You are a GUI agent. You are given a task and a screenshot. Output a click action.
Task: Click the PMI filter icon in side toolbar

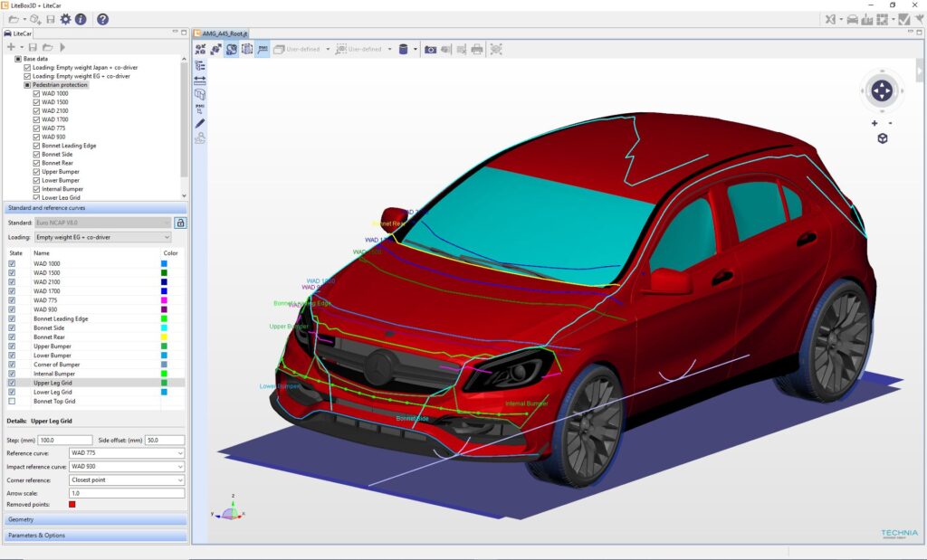point(200,109)
